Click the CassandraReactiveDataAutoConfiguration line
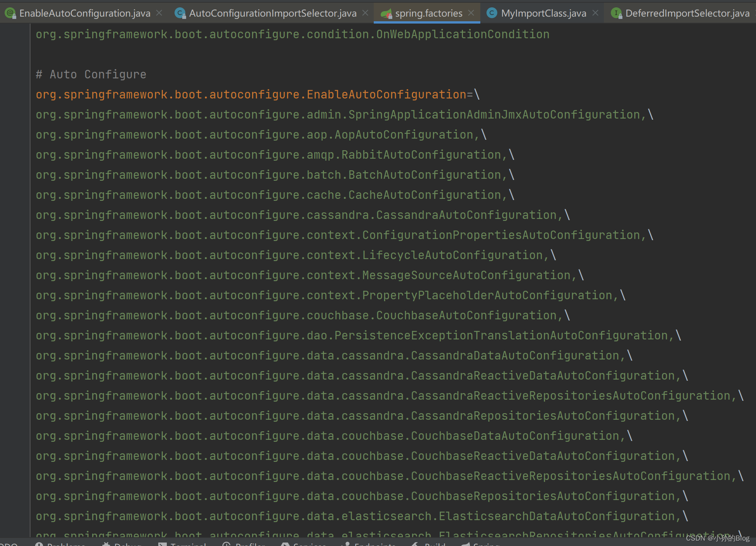Viewport: 756px width, 546px height. coord(362,376)
